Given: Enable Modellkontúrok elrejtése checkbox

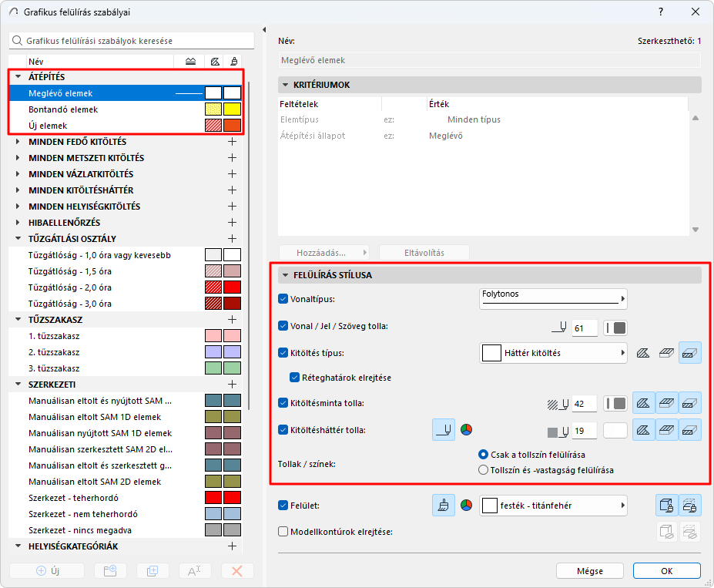Looking at the screenshot, I should click(283, 532).
